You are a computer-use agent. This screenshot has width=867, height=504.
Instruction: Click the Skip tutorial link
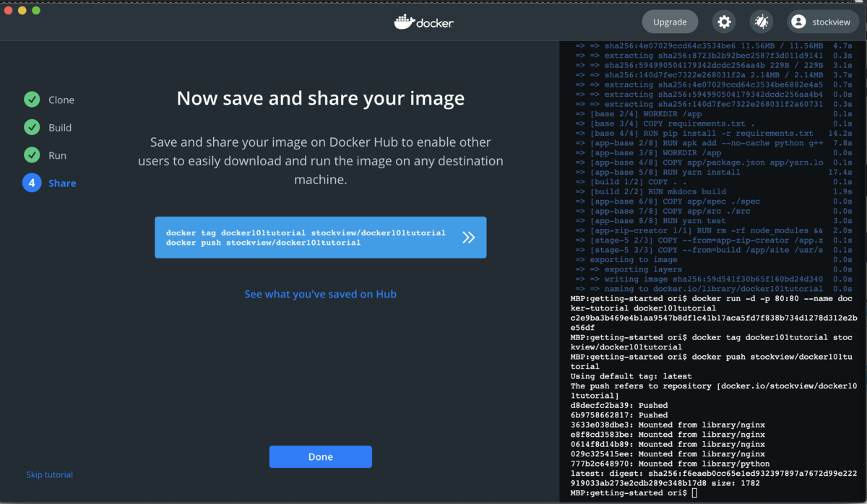(x=49, y=474)
